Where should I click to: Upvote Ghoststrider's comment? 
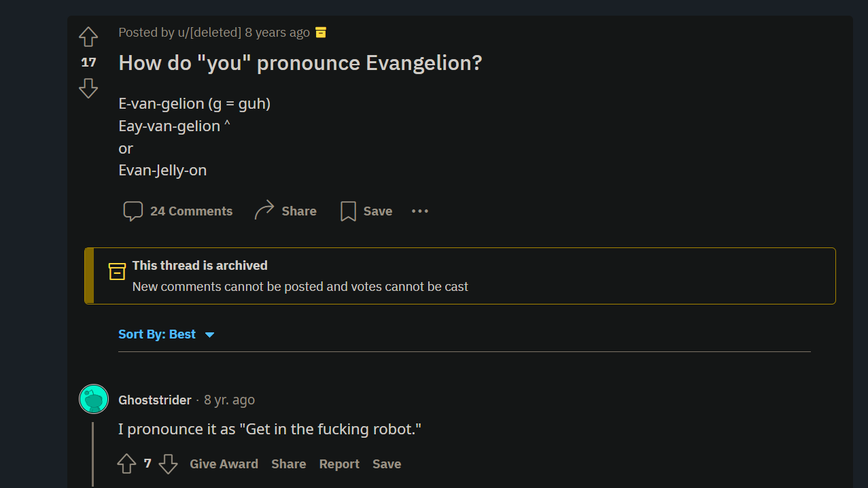127,464
